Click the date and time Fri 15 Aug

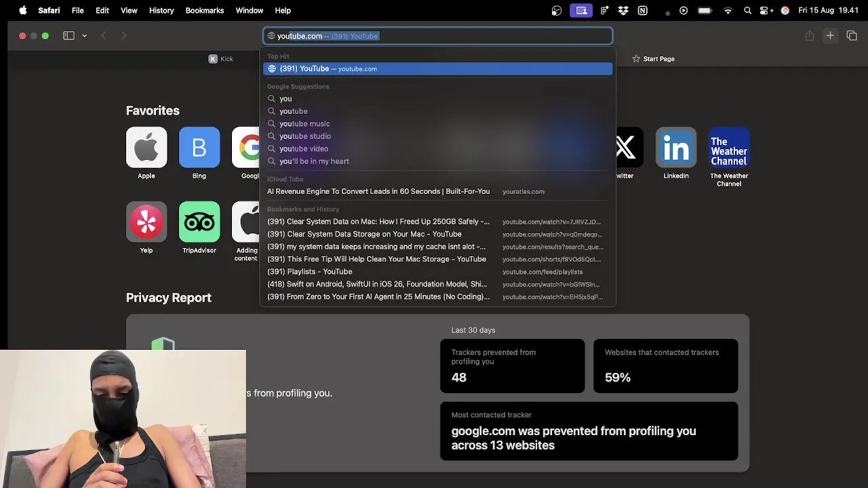point(829,10)
